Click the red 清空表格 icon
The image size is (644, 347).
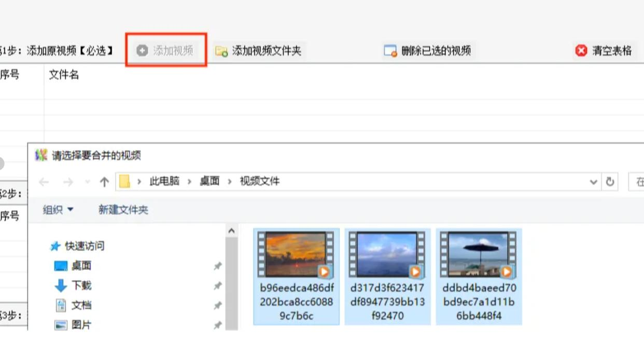point(581,50)
